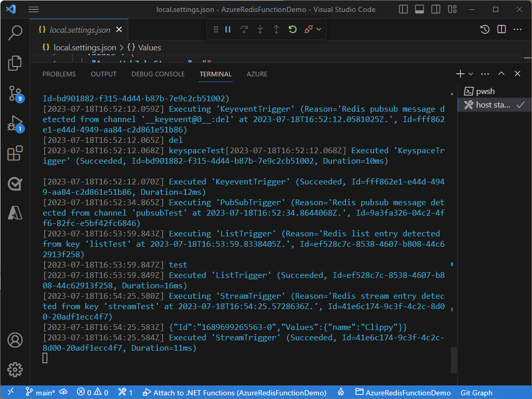
Task: Select the pwsh terminal instance
Action: 485,91
